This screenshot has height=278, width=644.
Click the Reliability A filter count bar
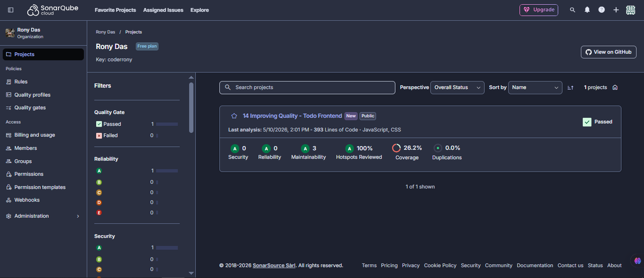tap(167, 171)
